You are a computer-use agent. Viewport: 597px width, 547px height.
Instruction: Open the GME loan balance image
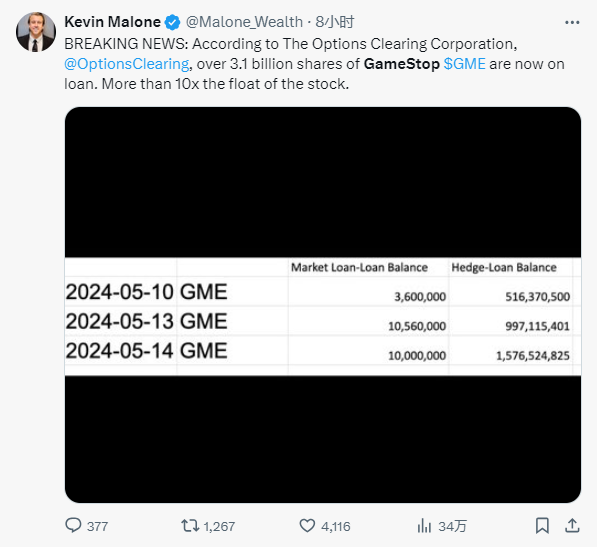tap(323, 305)
